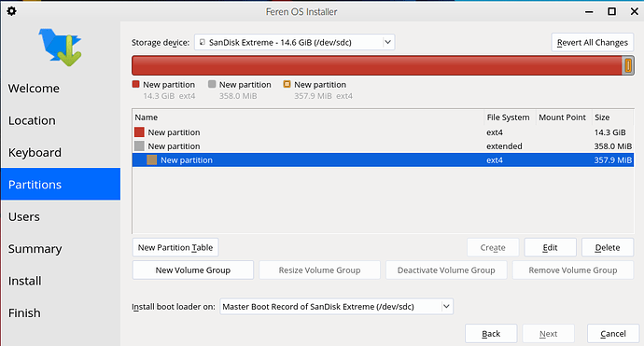The width and height of the screenshot is (644, 346).
Task: Select the small orange partition bar segment
Action: point(628,65)
